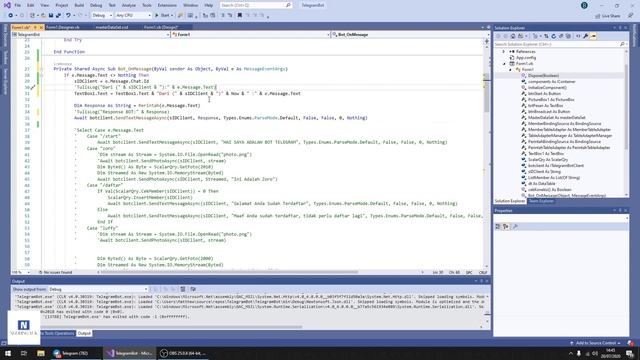Toggle the bookmark icon in the toolbar
Viewport: 640px width, 360px height.
pyautogui.click(x=240, y=16)
